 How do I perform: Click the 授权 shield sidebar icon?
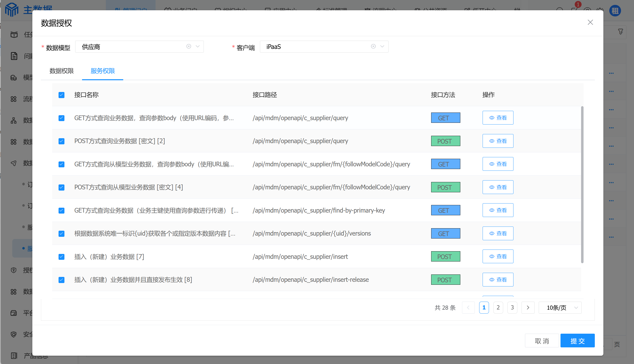click(14, 270)
